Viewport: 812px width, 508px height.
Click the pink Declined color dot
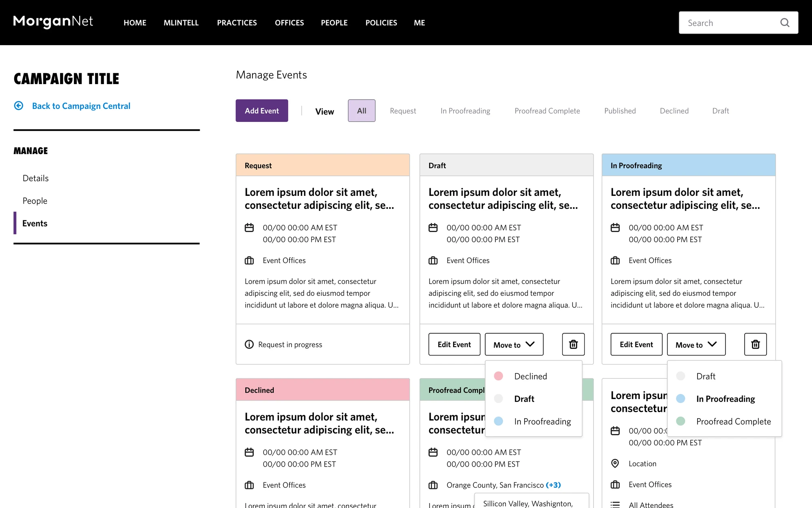pos(499,376)
